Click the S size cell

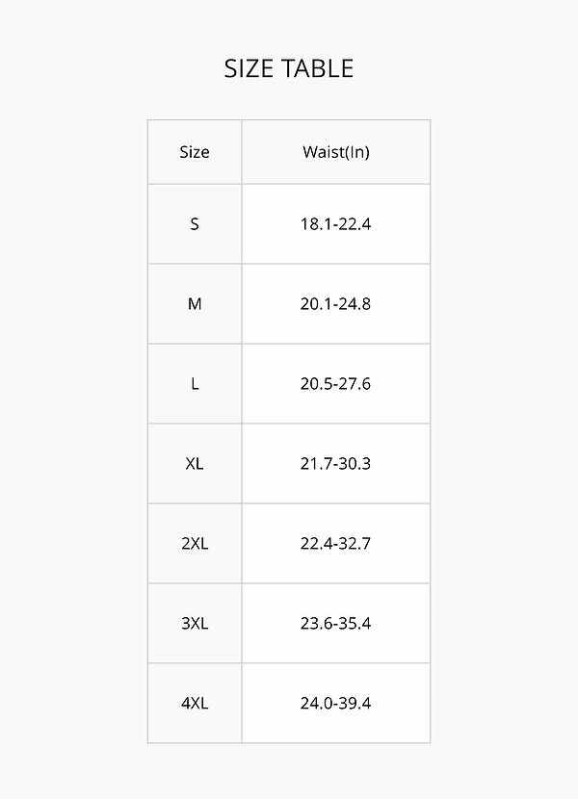(x=194, y=224)
